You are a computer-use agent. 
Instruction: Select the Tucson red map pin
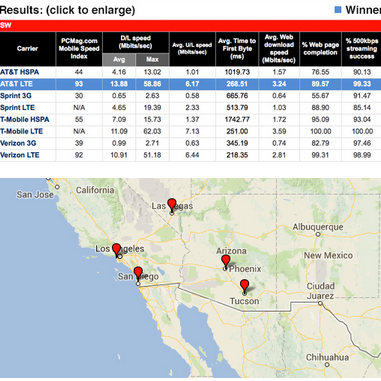coord(245,286)
